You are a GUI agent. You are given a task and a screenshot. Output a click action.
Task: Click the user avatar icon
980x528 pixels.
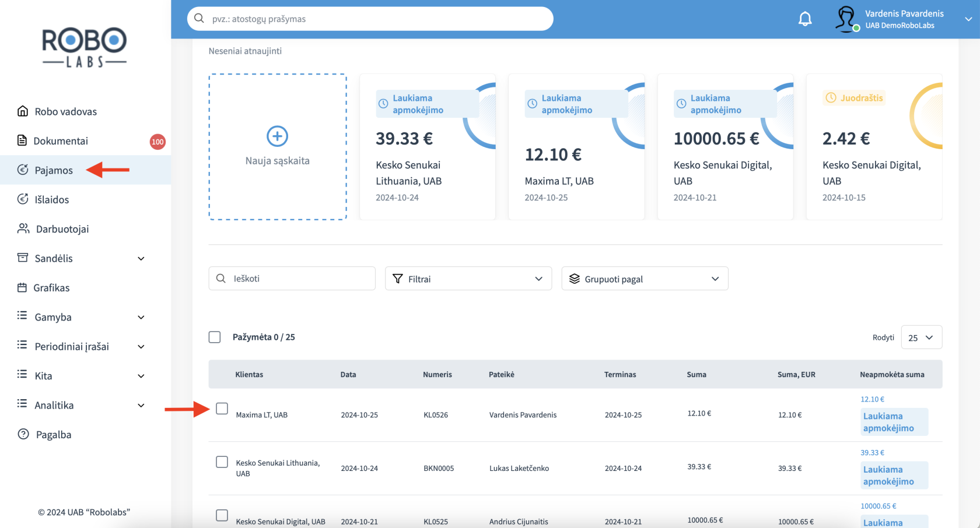click(846, 19)
